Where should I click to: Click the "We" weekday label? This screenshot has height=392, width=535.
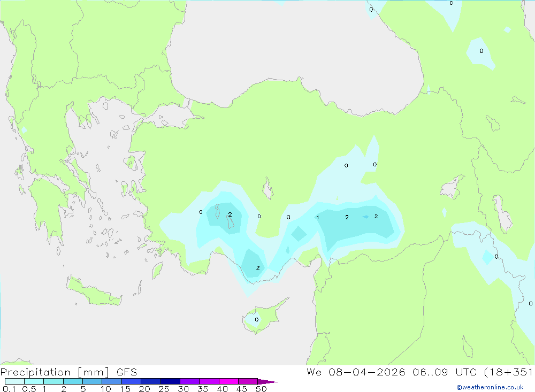coord(314,372)
